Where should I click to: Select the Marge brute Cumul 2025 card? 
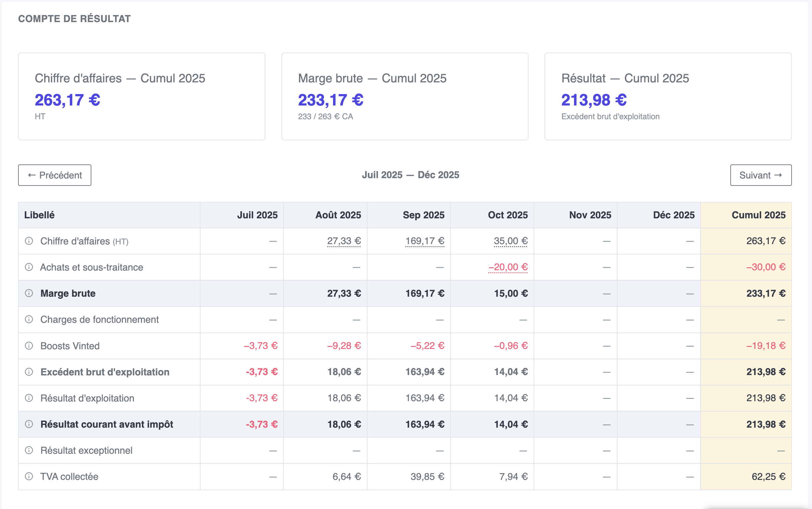coord(405,96)
